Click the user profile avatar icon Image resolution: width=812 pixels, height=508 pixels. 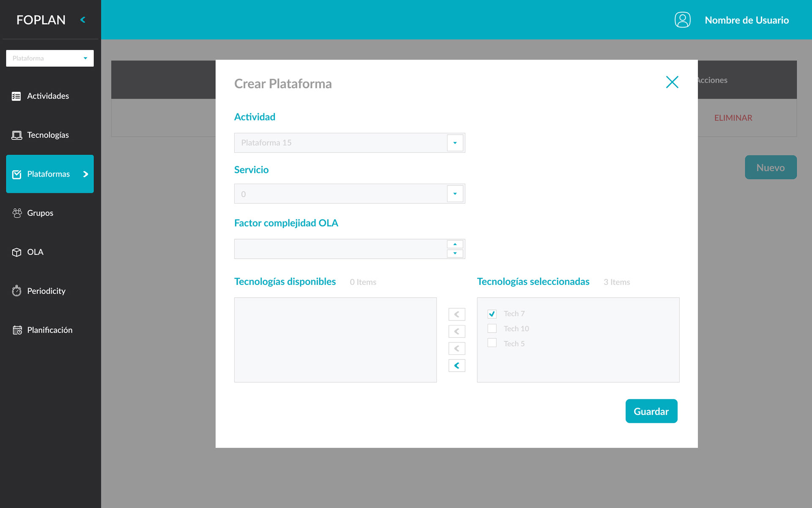click(x=682, y=20)
